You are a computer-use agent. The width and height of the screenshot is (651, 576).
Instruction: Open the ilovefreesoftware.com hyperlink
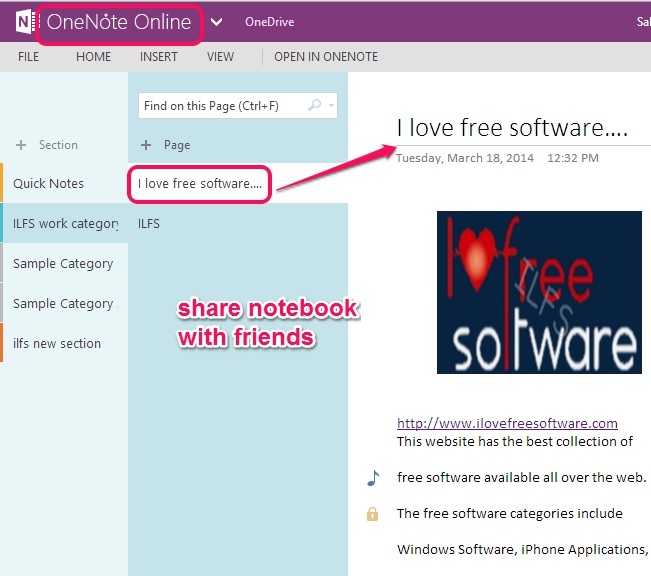(507, 423)
